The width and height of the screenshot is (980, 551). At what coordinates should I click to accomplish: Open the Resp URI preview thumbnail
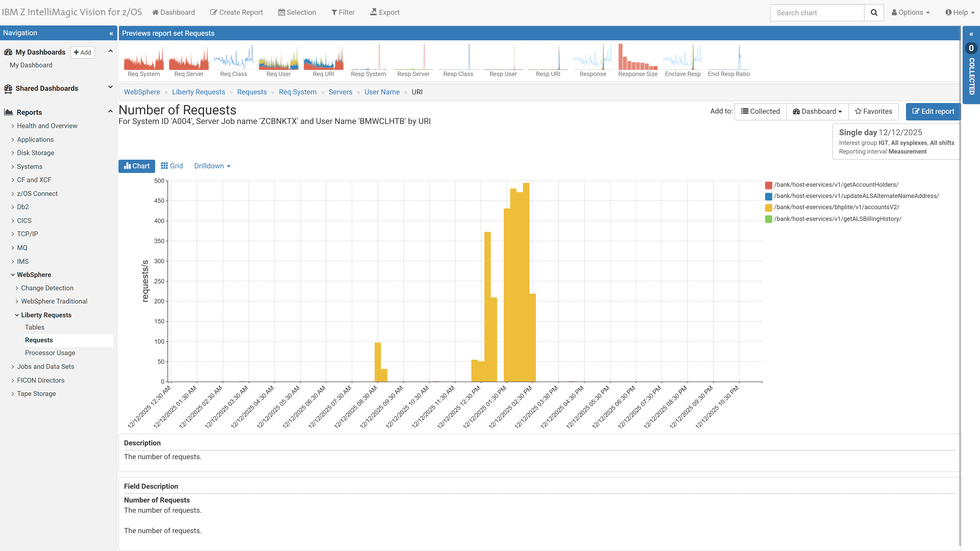tap(548, 60)
